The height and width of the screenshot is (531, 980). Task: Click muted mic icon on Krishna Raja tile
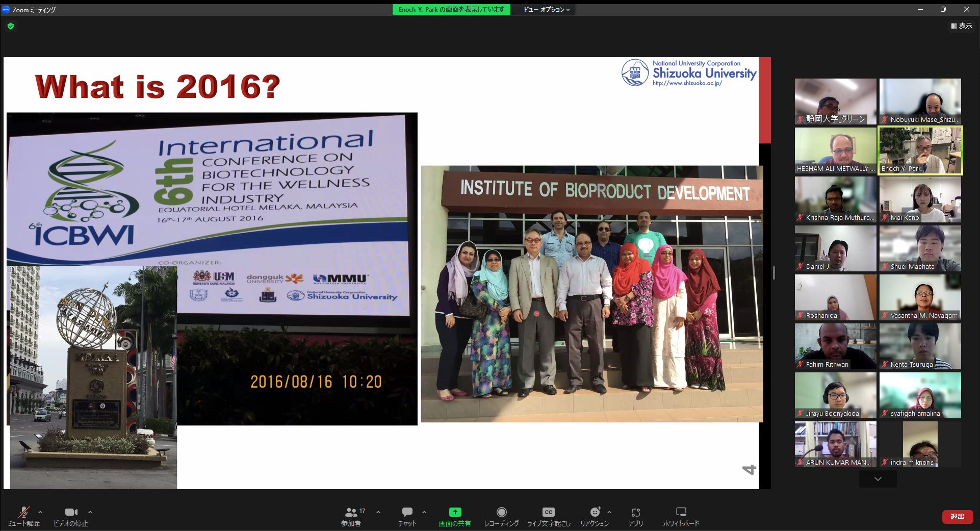click(x=801, y=217)
